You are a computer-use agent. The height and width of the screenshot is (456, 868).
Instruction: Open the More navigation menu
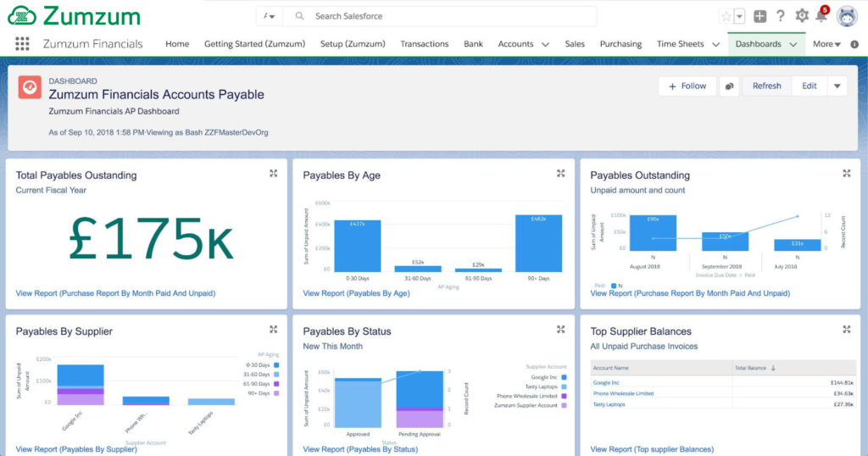826,44
